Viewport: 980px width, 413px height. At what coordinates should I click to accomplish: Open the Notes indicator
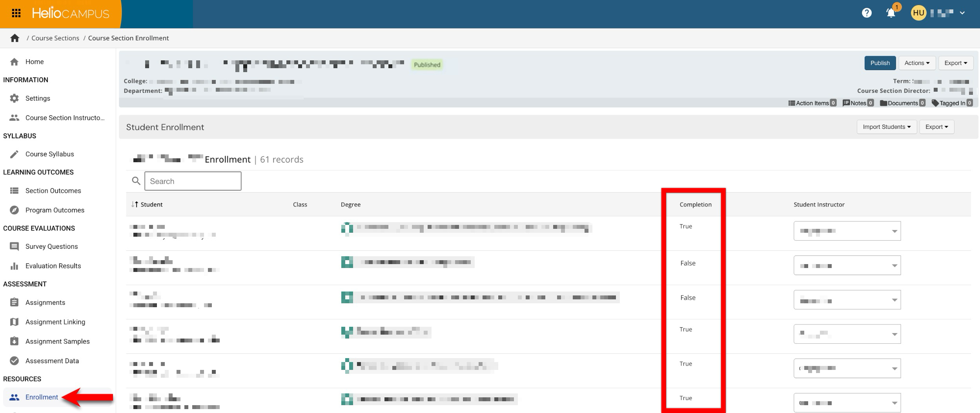click(x=846, y=103)
